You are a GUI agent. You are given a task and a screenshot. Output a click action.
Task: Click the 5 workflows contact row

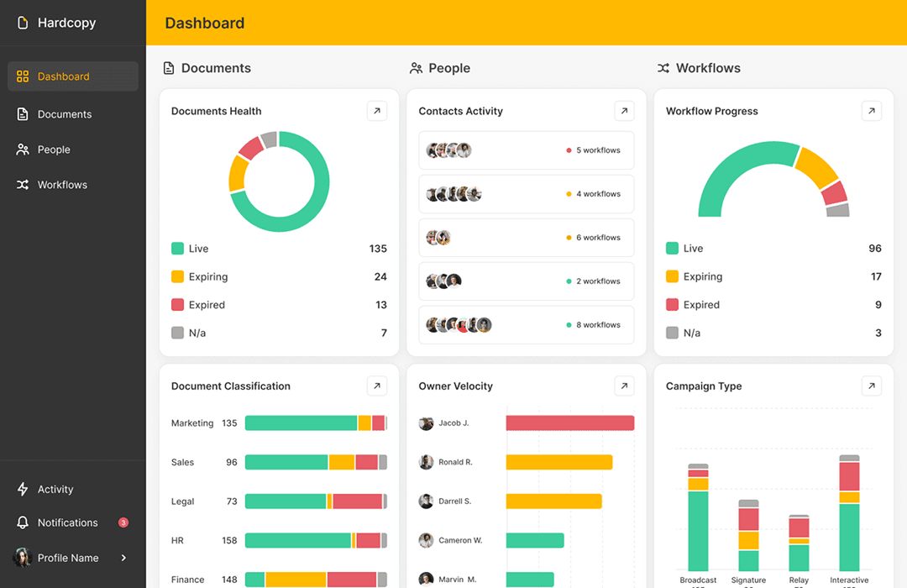point(526,150)
